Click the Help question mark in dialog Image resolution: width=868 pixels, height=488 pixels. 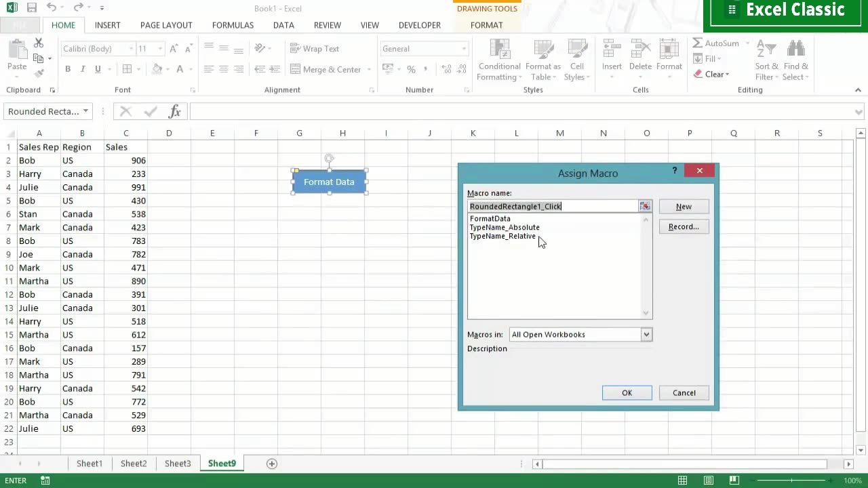675,171
